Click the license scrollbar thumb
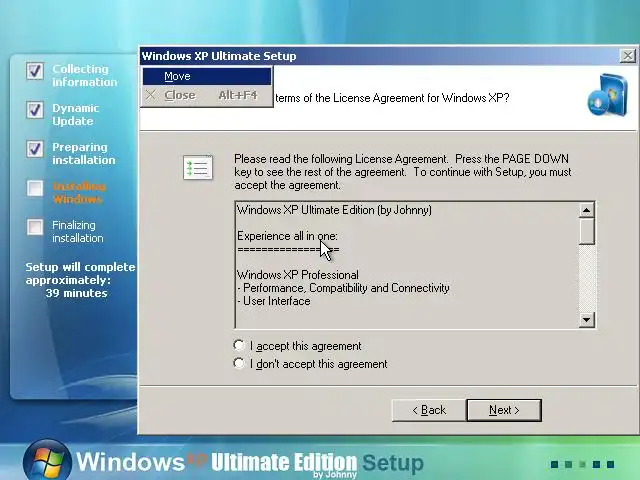 pos(587,231)
